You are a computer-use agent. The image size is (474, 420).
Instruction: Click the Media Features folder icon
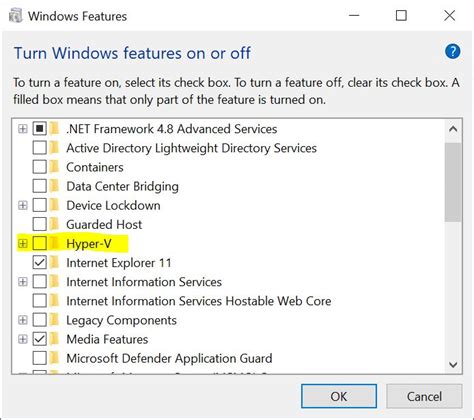click(54, 339)
